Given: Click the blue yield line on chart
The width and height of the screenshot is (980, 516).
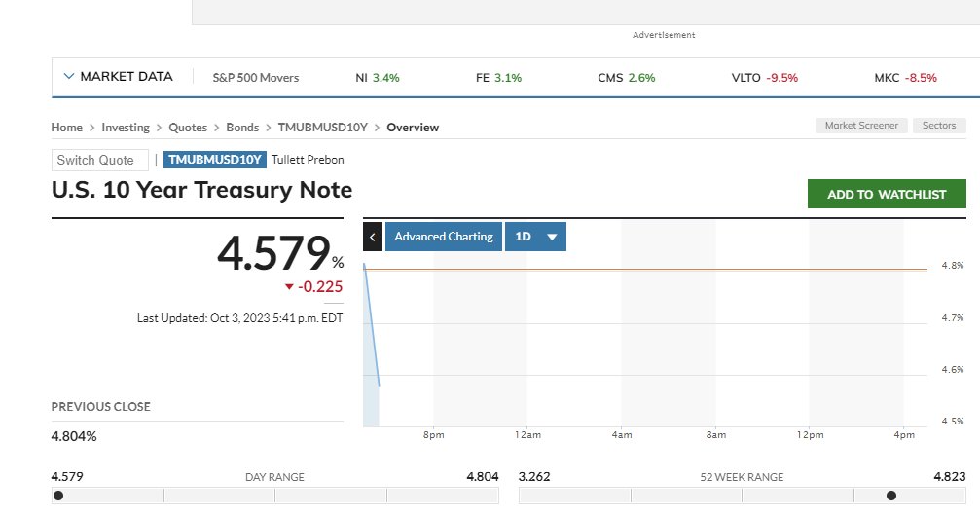Looking at the screenshot, I should (x=371, y=324).
